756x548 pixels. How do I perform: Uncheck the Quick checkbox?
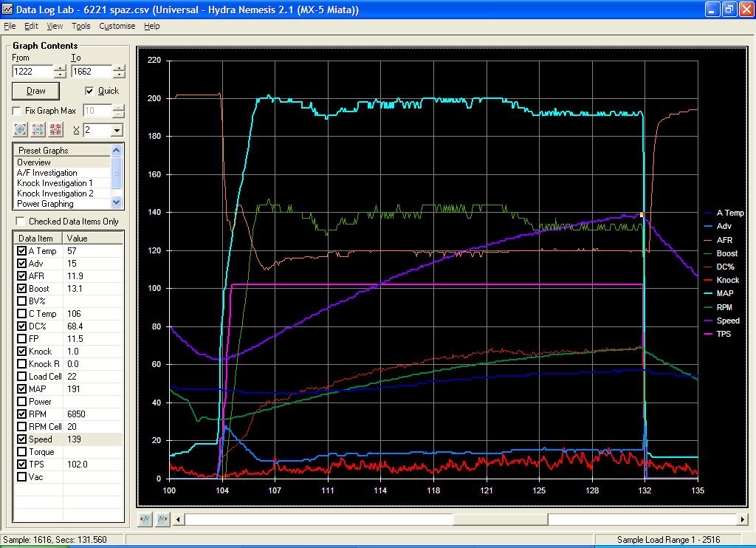point(90,91)
